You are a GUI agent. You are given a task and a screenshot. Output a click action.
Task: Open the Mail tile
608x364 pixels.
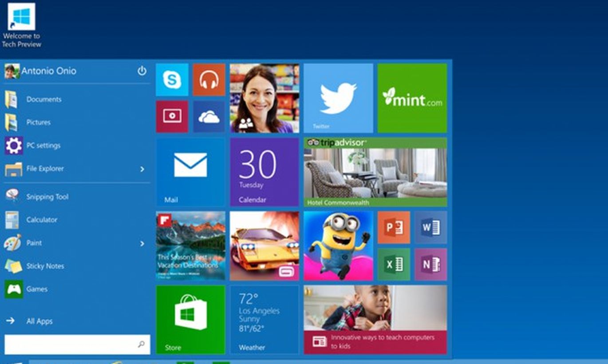coord(190,172)
